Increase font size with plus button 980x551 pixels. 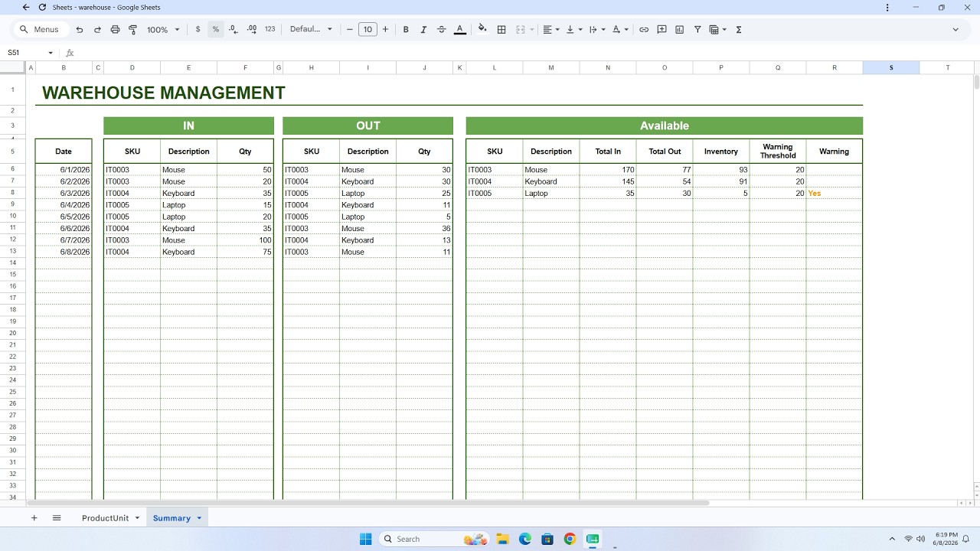(385, 29)
